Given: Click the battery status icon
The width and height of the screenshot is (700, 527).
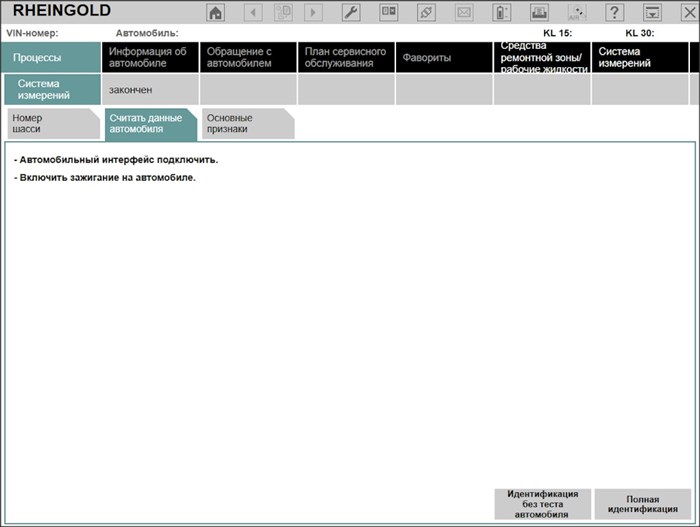Looking at the screenshot, I should click(502, 13).
